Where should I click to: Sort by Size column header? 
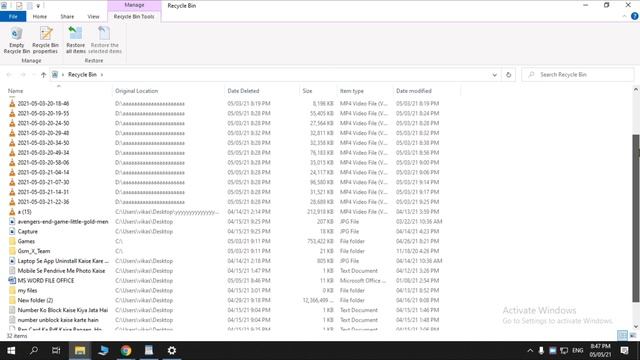307,91
